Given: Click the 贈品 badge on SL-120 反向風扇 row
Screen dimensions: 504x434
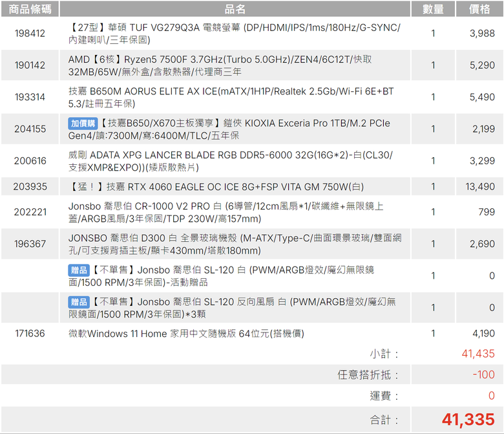Looking at the screenshot, I should point(79,302).
